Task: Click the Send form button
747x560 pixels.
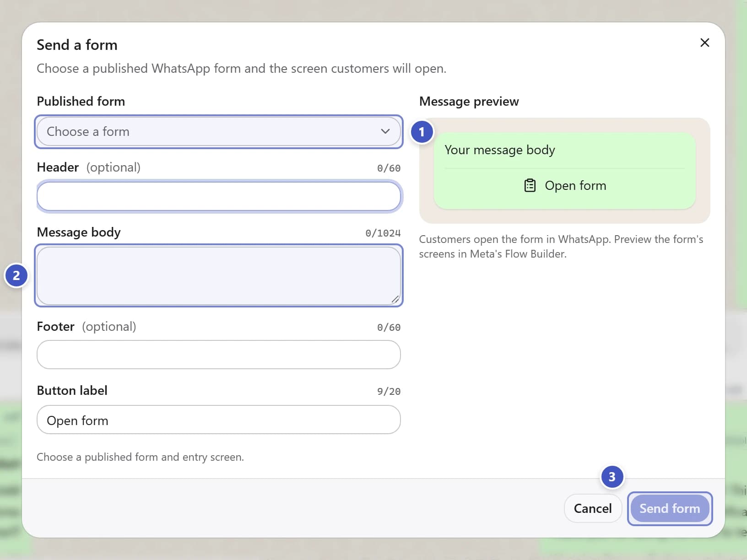Action: [670, 508]
